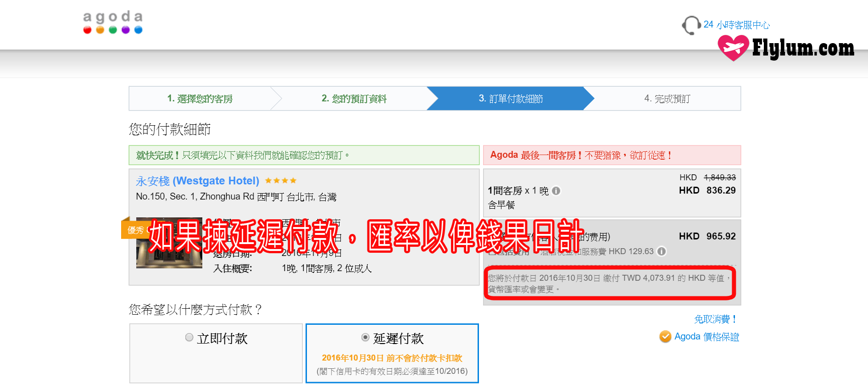
Task: Select step 4 完成預訂
Action: [x=667, y=99]
